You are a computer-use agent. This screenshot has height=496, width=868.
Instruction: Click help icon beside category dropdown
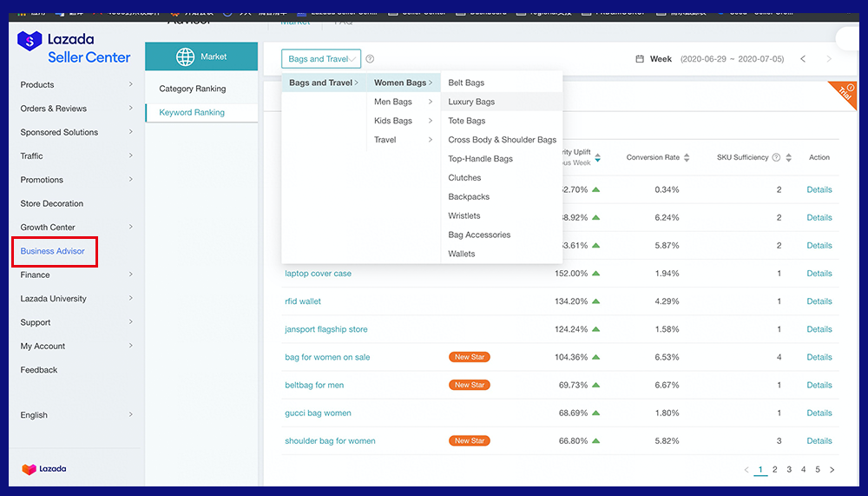370,59
